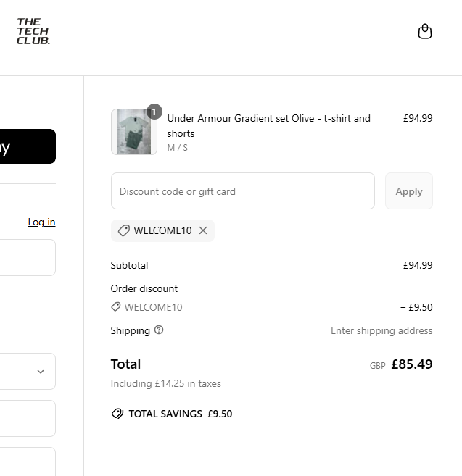Expand the dropdown with the chevron arrow
The height and width of the screenshot is (476, 462).
point(41,371)
